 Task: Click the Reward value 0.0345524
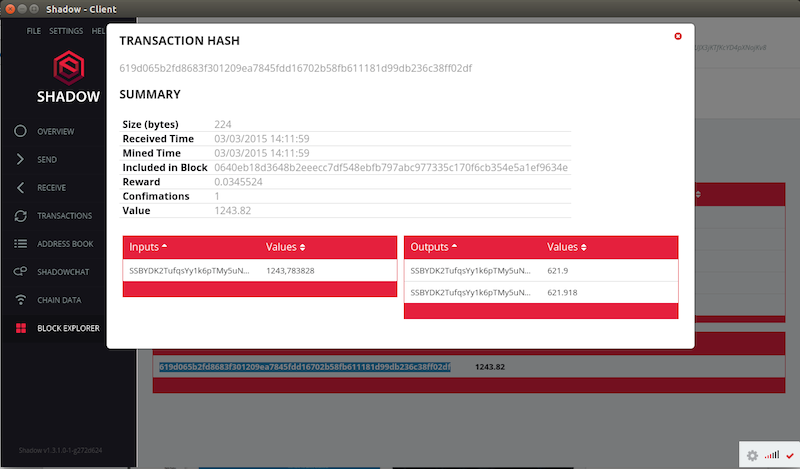(x=238, y=182)
